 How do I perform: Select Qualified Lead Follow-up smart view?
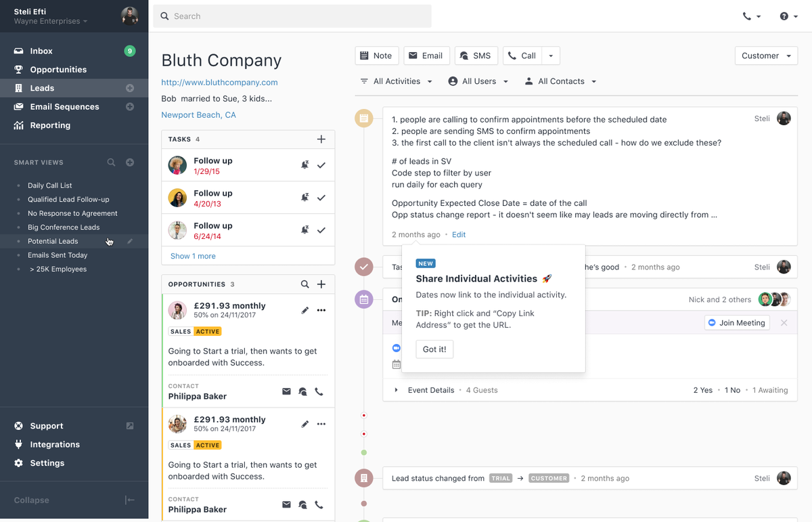coord(68,200)
